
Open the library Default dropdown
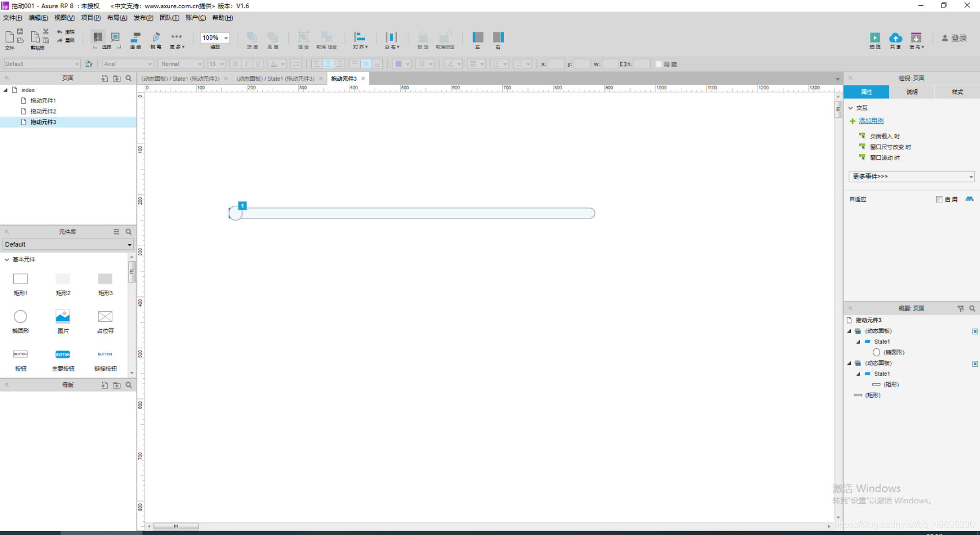pos(67,244)
